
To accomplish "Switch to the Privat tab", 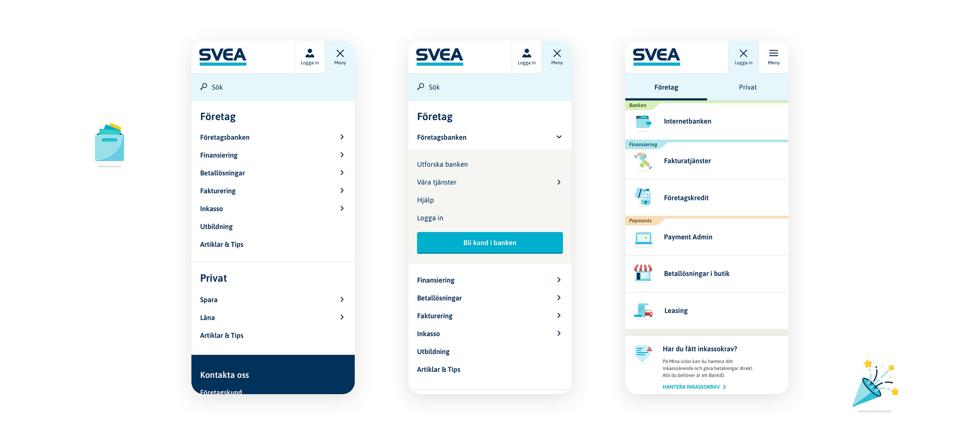I will (x=748, y=87).
